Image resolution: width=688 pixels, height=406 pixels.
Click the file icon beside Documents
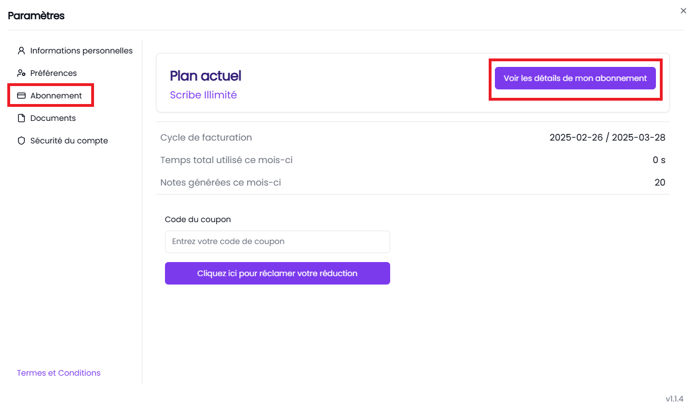point(21,118)
